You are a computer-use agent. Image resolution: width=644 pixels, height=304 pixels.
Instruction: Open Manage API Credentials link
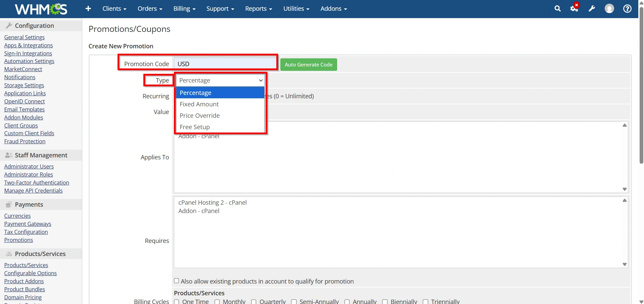[33, 191]
